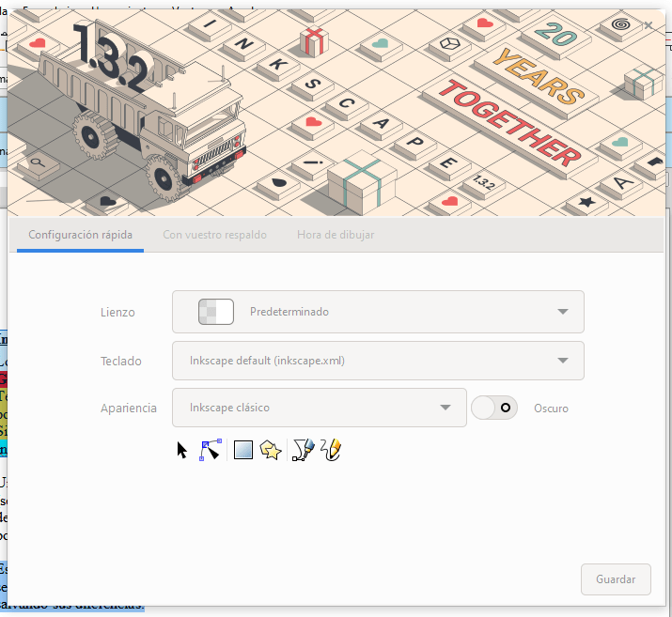Screen dimensions: 672x617
Task: Click the Oscuro label text
Action: pyautogui.click(x=551, y=409)
